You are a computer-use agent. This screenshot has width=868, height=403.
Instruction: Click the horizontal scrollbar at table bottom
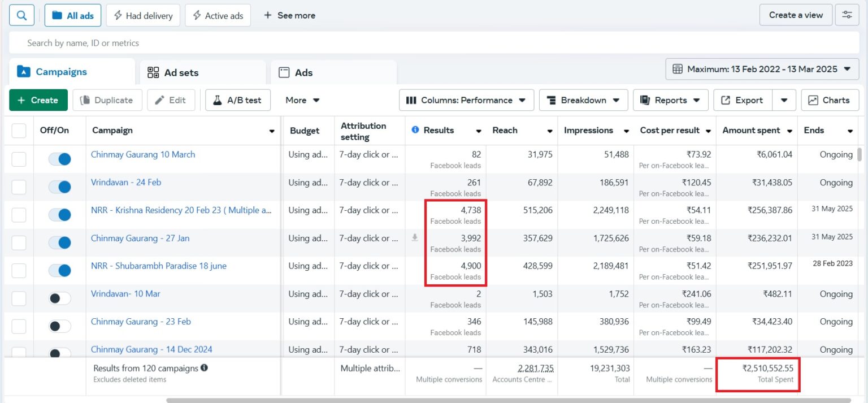pyautogui.click(x=509, y=400)
